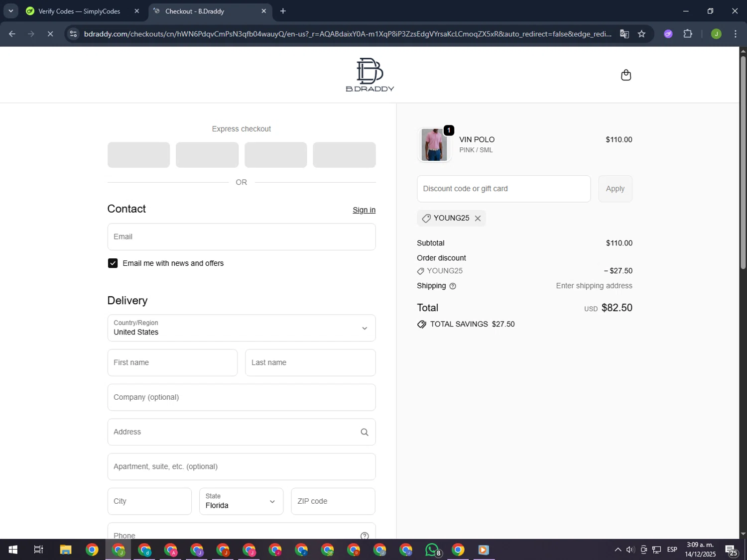Bookmark this page with the star icon
Image resolution: width=747 pixels, height=560 pixels.
coord(641,34)
